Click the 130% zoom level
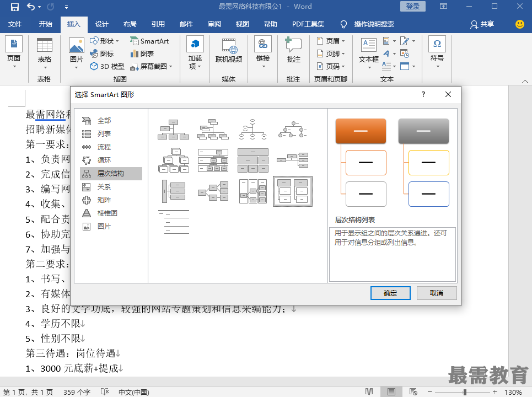 [513, 392]
